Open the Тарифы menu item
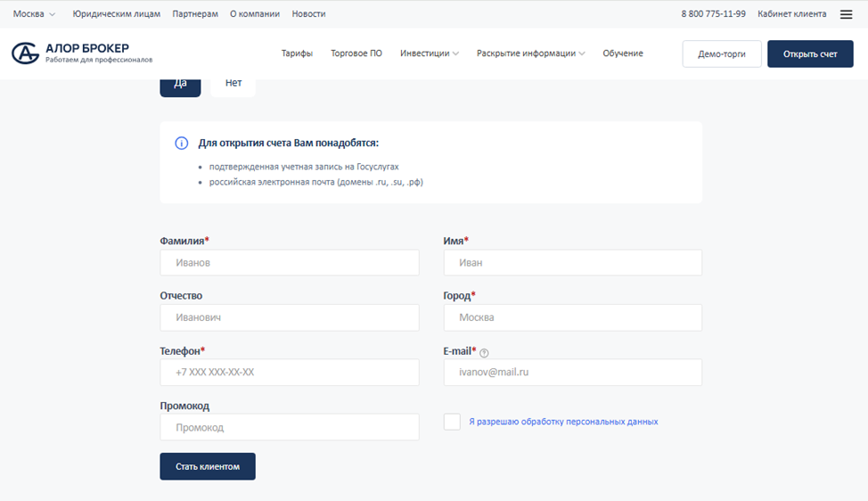Image resolution: width=868 pixels, height=501 pixels. tap(297, 53)
